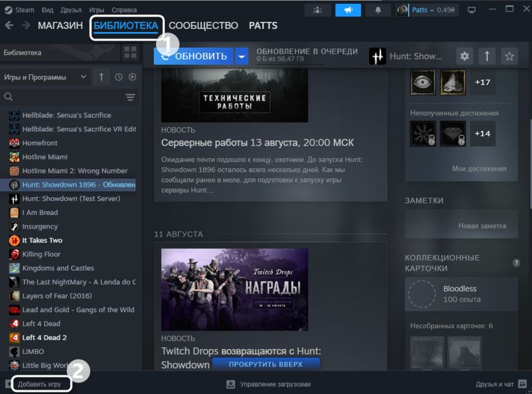Select It Takes Two in the game list

[x=42, y=240]
